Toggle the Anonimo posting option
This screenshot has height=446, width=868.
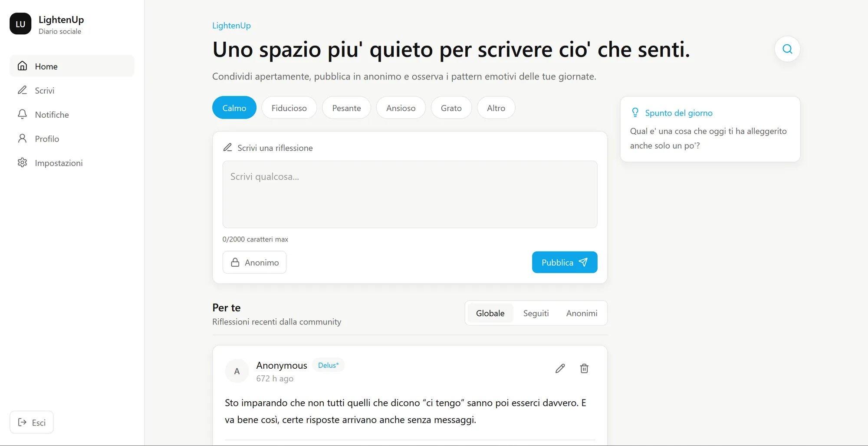click(x=254, y=262)
